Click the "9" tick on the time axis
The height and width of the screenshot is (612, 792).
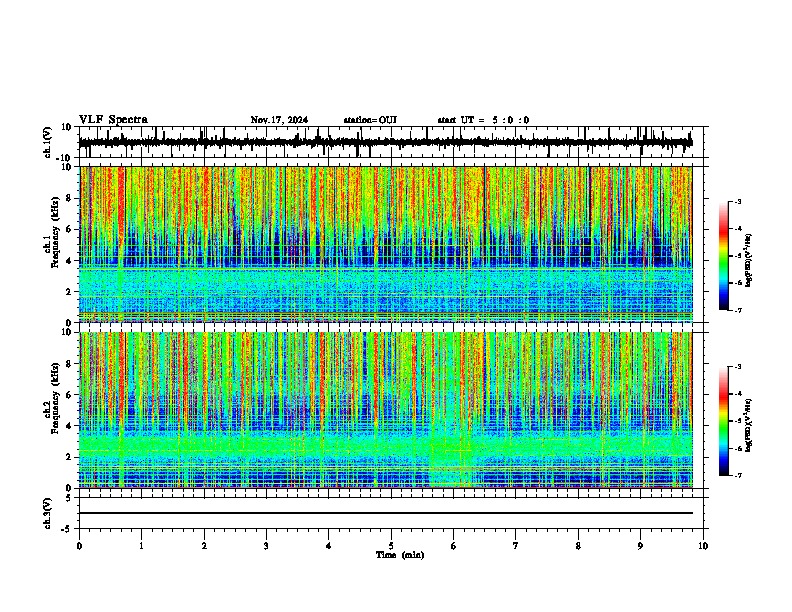click(640, 546)
